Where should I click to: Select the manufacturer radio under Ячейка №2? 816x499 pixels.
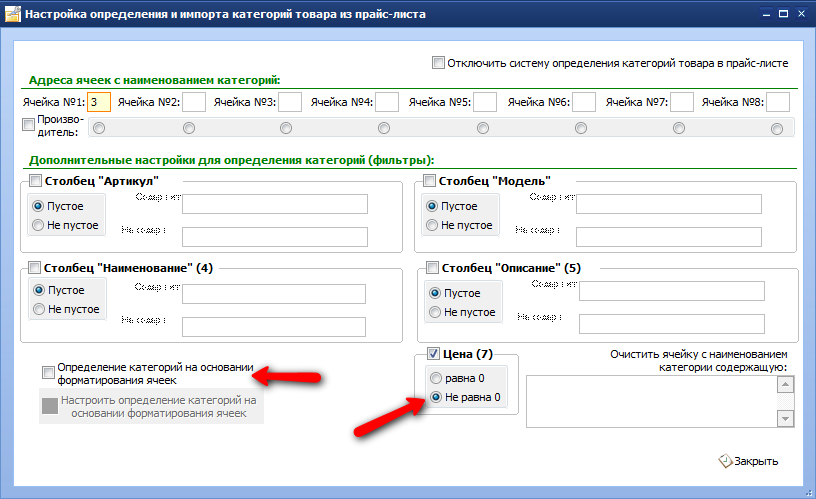point(189,128)
